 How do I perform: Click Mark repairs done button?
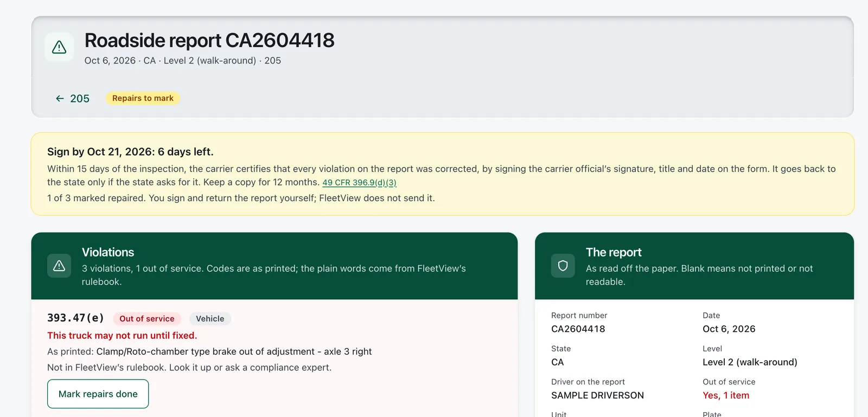pos(98,394)
